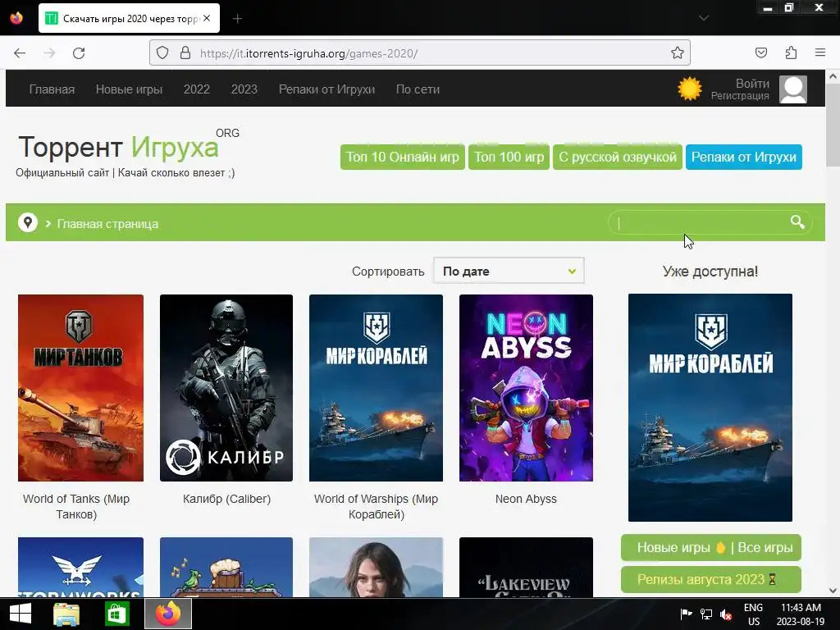The width and height of the screenshot is (840, 630).
Task: Expand the list all tabs chevron
Action: (704, 18)
